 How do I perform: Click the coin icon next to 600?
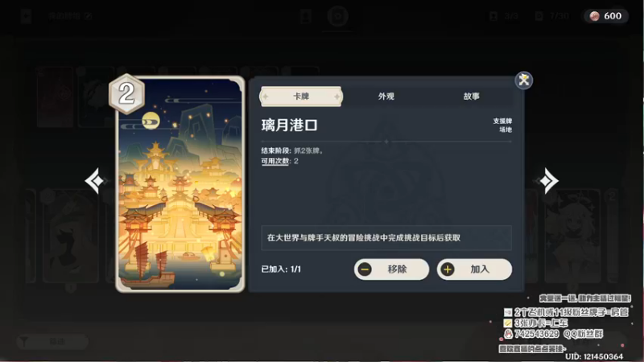point(594,16)
